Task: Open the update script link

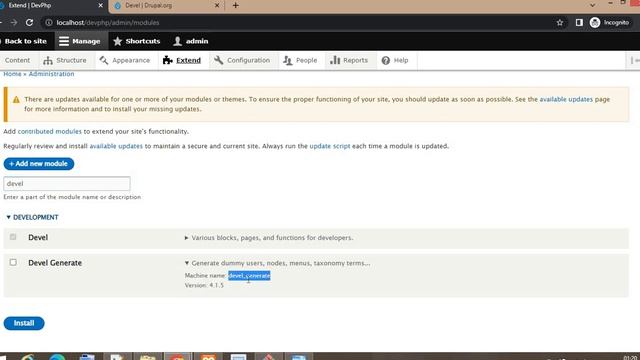Action: point(330,146)
